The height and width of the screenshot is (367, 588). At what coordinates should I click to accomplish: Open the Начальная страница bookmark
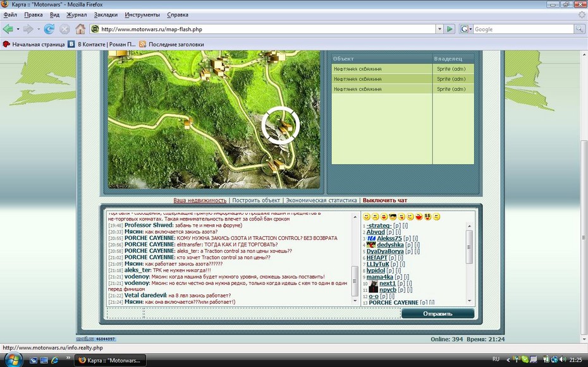(34, 44)
